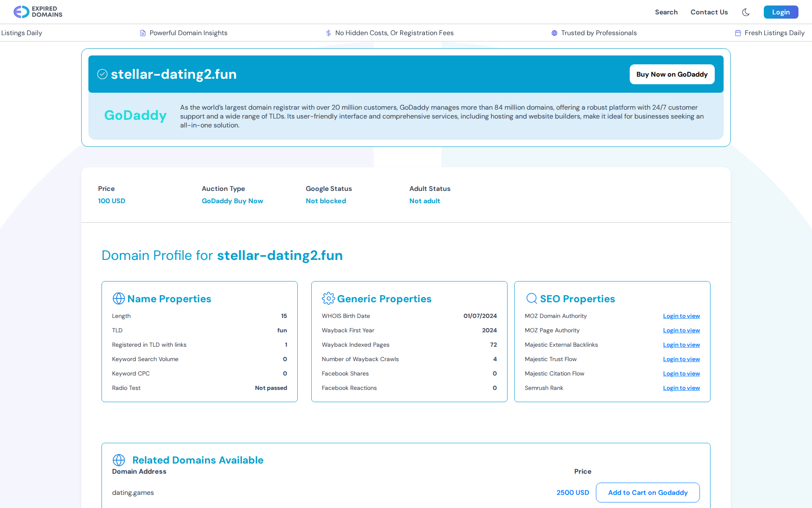
Task: Click the globe icon beside Related Domains Available
Action: tap(119, 460)
